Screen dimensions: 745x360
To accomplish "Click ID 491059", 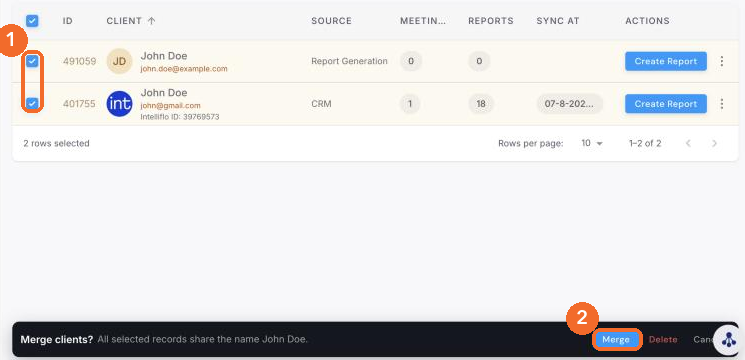I will (79, 61).
